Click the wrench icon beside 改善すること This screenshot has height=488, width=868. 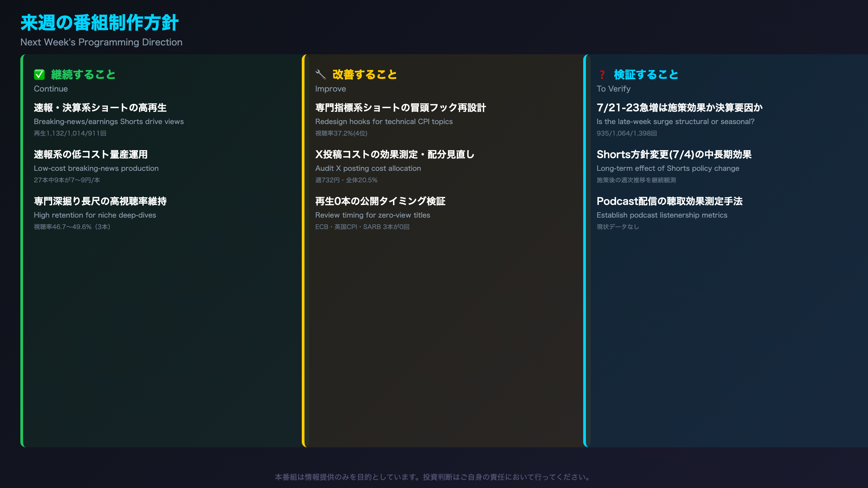[321, 75]
